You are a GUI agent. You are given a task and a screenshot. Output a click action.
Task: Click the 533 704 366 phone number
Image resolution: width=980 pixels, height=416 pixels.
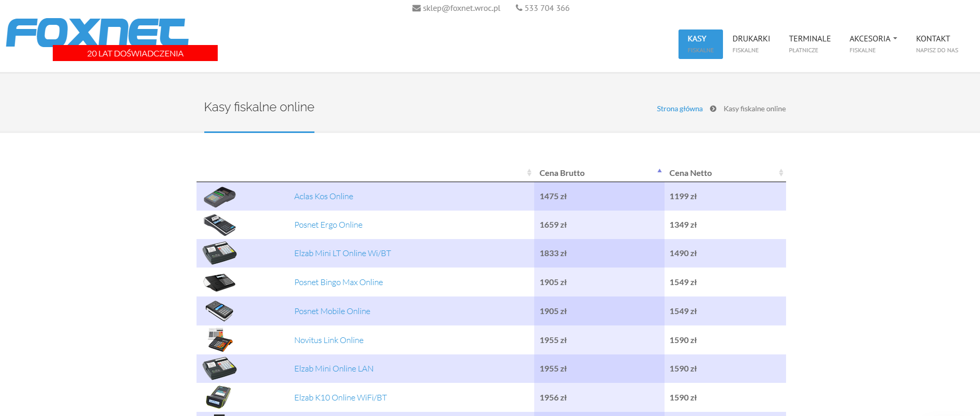[547, 8]
